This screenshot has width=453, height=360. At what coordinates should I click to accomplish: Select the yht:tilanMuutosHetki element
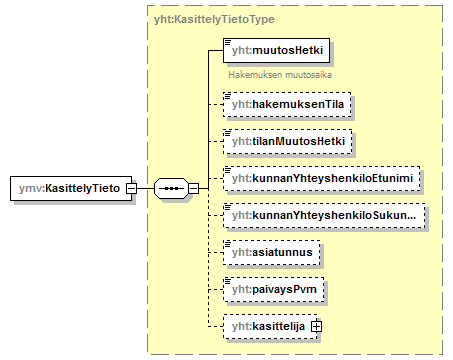(288, 141)
